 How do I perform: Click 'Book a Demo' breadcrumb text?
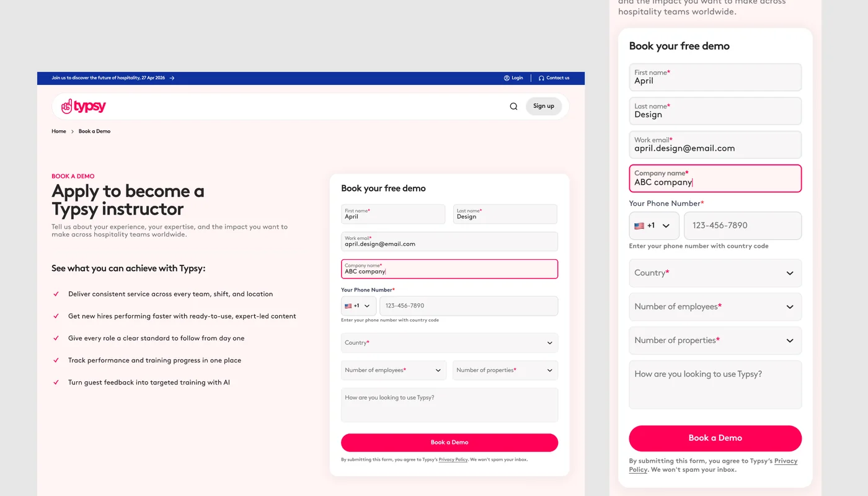tap(94, 131)
